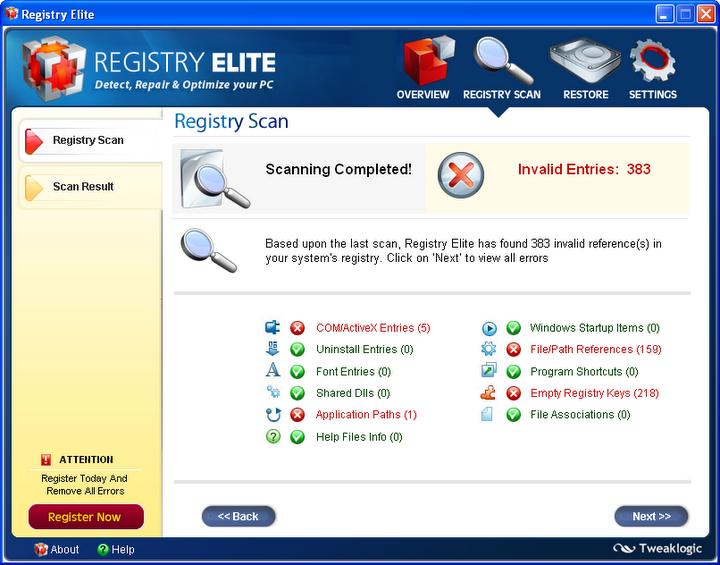720x565 pixels.
Task: Click red error mark beside Application Paths
Action: (298, 415)
